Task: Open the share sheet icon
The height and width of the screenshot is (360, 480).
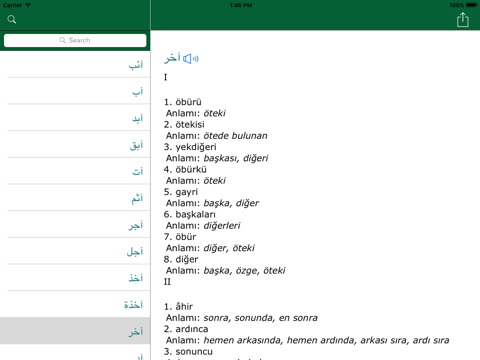Action: [x=463, y=20]
